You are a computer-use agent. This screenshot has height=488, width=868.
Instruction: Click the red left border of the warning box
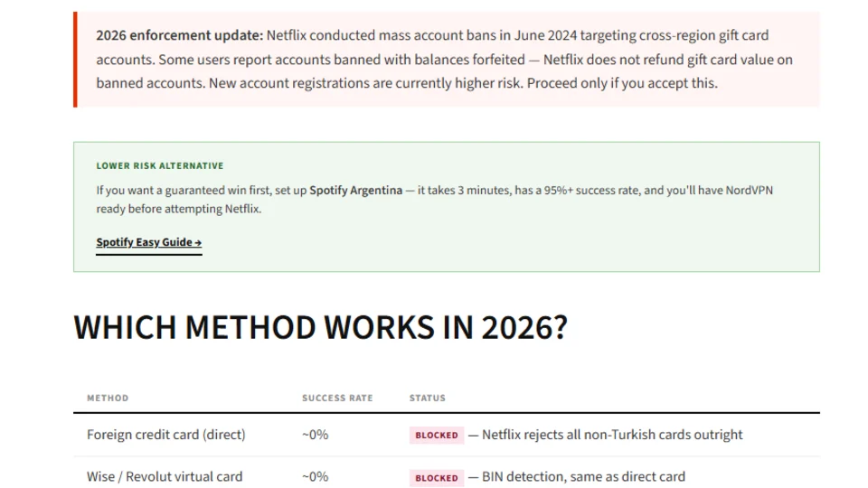pos(76,60)
